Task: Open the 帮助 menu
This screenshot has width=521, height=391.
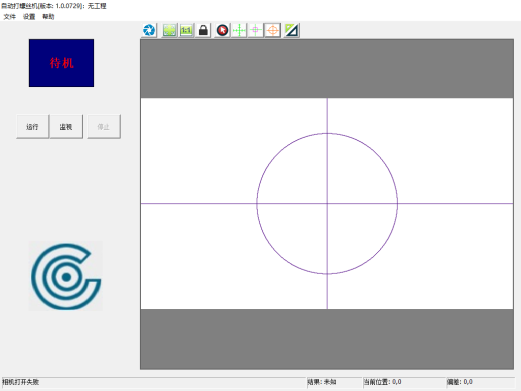Action: click(48, 17)
